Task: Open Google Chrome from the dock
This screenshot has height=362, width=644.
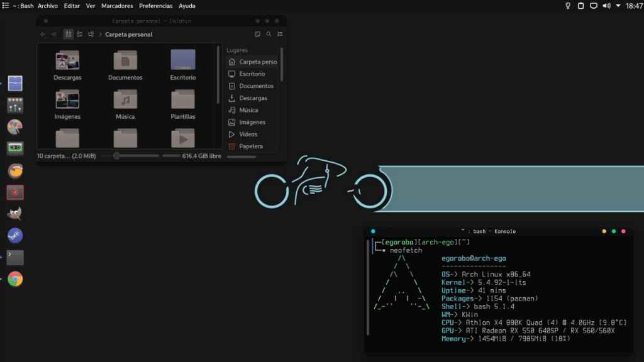Action: click(15, 279)
